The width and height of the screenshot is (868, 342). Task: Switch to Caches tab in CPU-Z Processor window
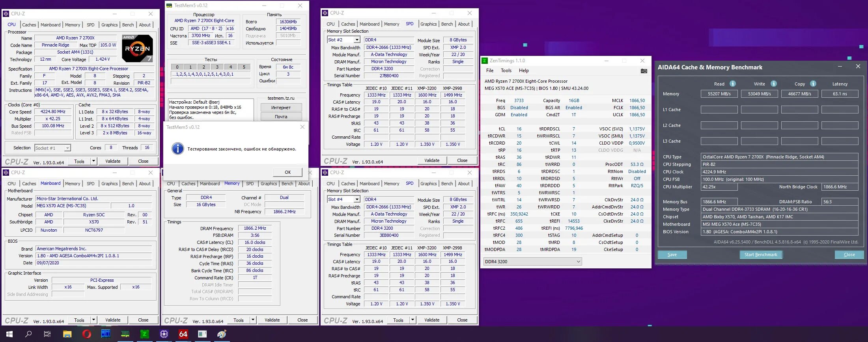29,25
